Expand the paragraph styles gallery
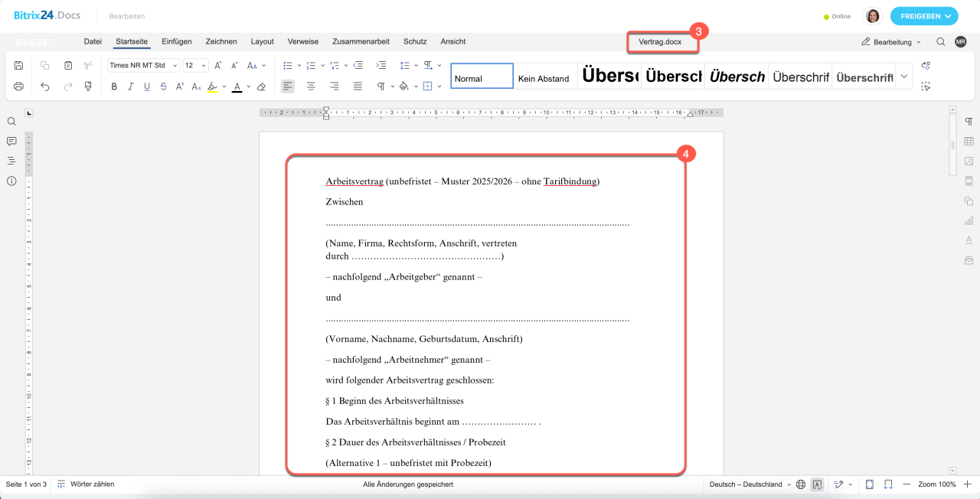The image size is (980, 499). [x=903, y=77]
